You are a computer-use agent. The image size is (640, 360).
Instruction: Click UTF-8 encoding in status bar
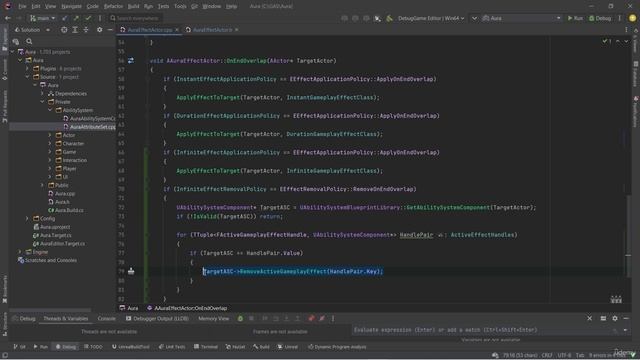(x=564, y=356)
